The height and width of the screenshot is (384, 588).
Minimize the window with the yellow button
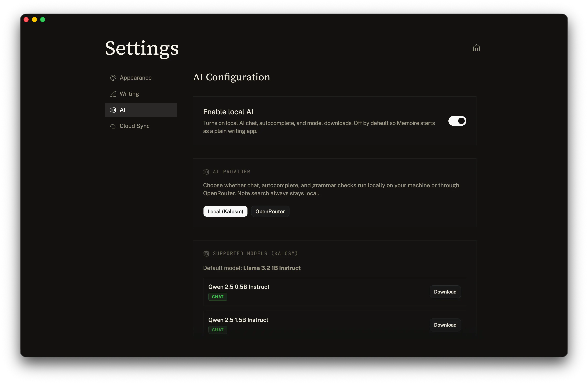pyautogui.click(x=34, y=20)
